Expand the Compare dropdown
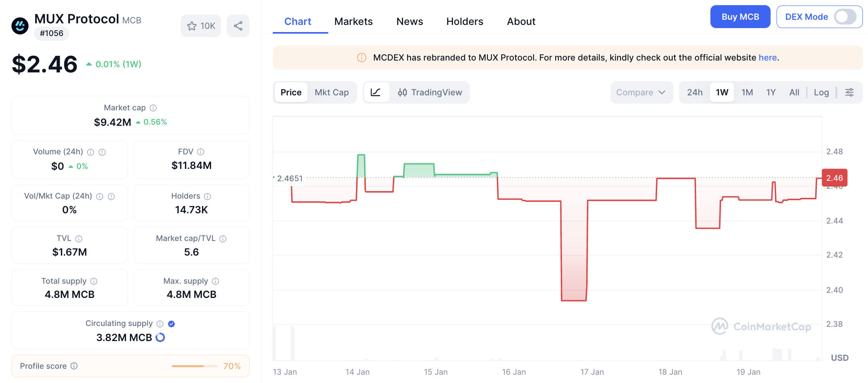This screenshot has height=383, width=868. [641, 92]
